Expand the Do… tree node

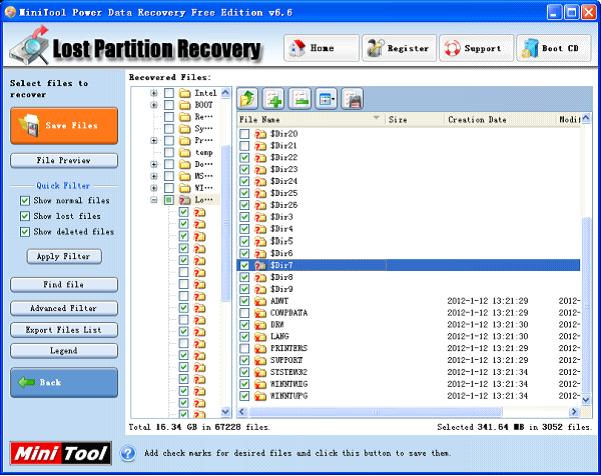[154, 164]
